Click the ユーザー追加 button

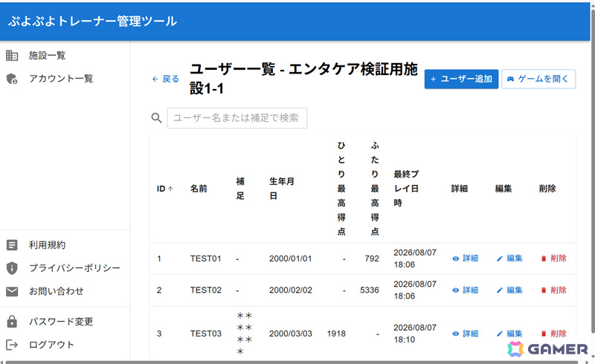(461, 79)
